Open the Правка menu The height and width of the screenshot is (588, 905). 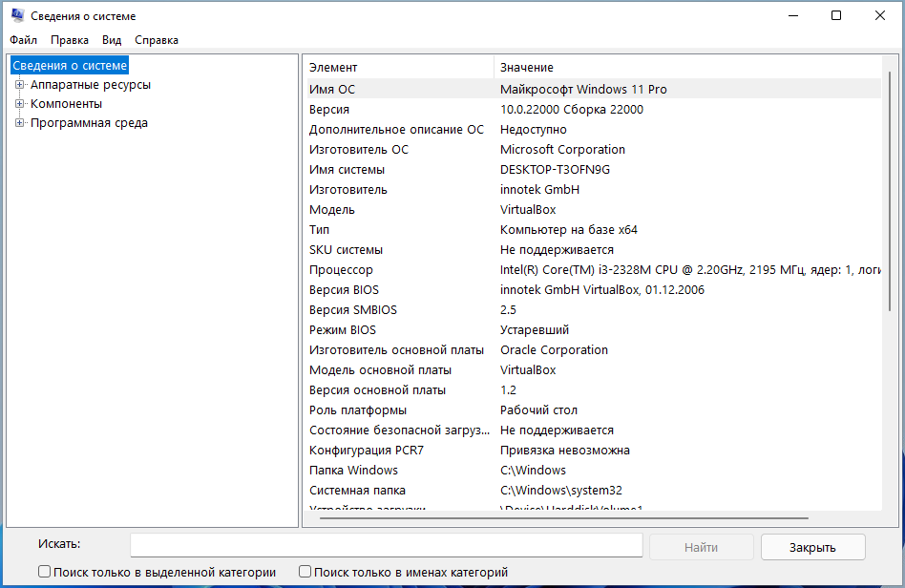click(70, 40)
